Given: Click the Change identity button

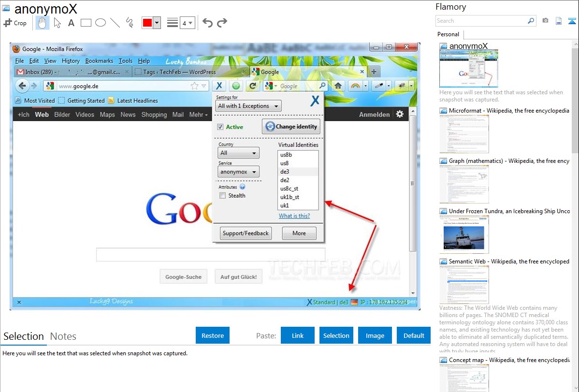Looking at the screenshot, I should pos(291,126).
